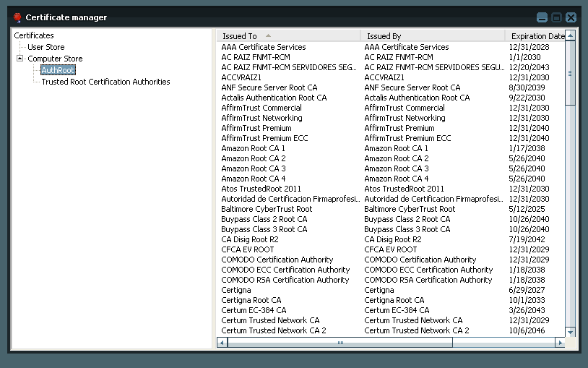
Task: Click expiration date 8/30/2039
Action: [527, 87]
